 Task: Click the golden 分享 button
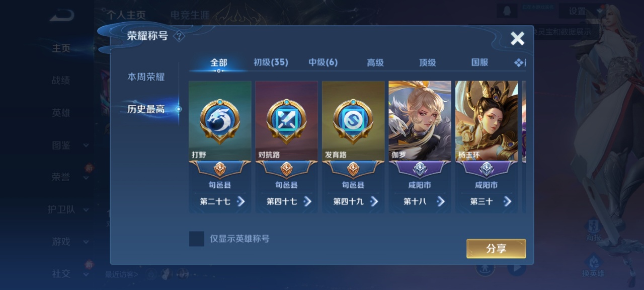point(496,249)
